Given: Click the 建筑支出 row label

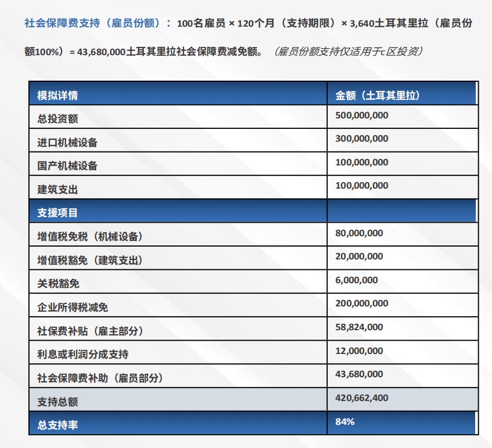Looking at the screenshot, I should click(x=58, y=190).
